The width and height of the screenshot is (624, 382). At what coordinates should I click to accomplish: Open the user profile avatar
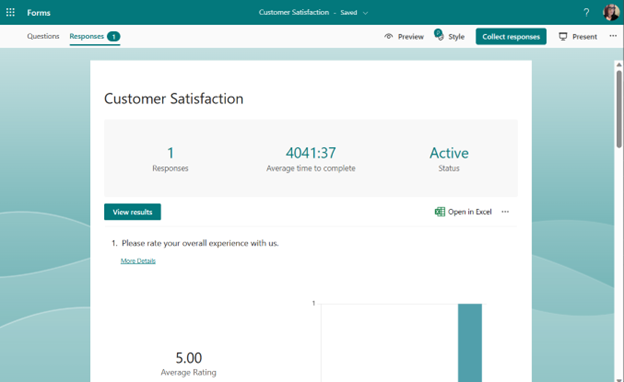pyautogui.click(x=611, y=12)
